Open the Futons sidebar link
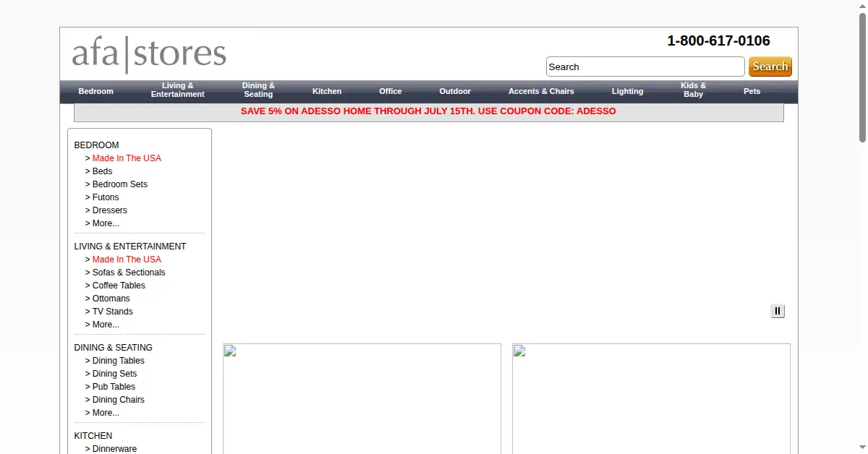Viewport: 868px width, 454px height. click(x=106, y=197)
